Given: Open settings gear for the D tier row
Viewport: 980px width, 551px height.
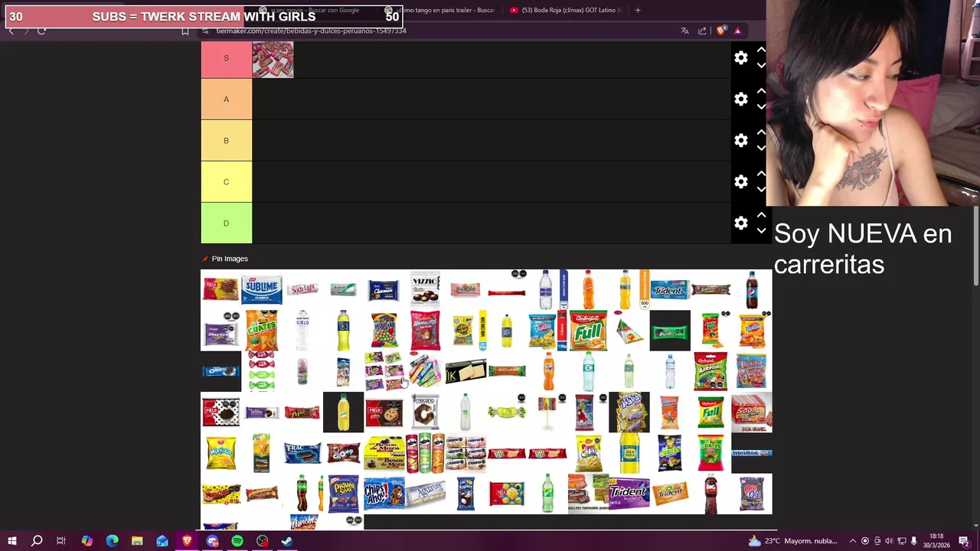Looking at the screenshot, I should 740,223.
